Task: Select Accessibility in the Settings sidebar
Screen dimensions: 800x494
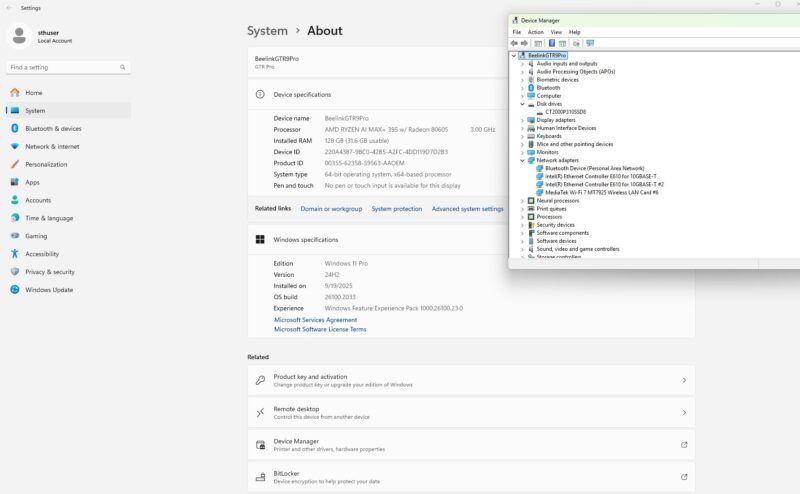Action: (42, 254)
